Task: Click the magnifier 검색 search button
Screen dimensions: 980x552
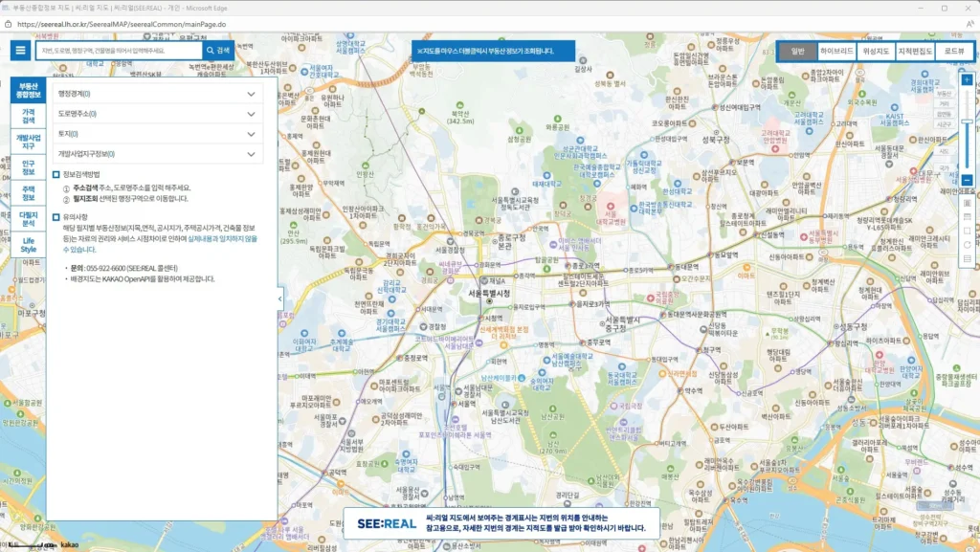Action: 217,50
